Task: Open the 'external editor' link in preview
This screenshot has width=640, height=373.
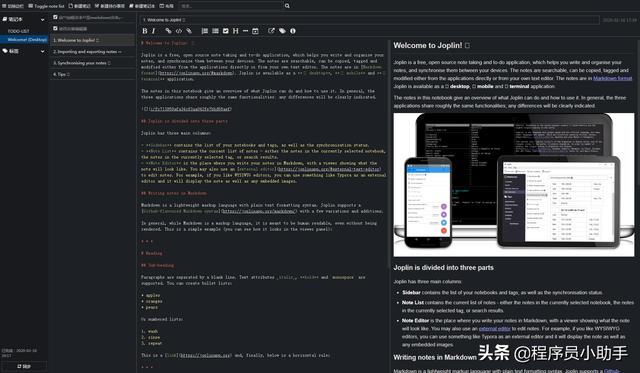Action: point(495,329)
